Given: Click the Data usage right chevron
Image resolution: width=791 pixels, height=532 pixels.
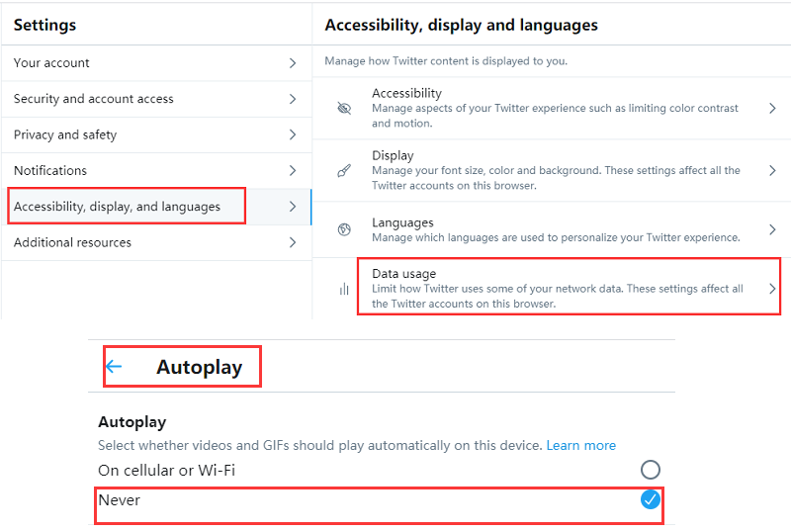Looking at the screenshot, I should pos(772,289).
